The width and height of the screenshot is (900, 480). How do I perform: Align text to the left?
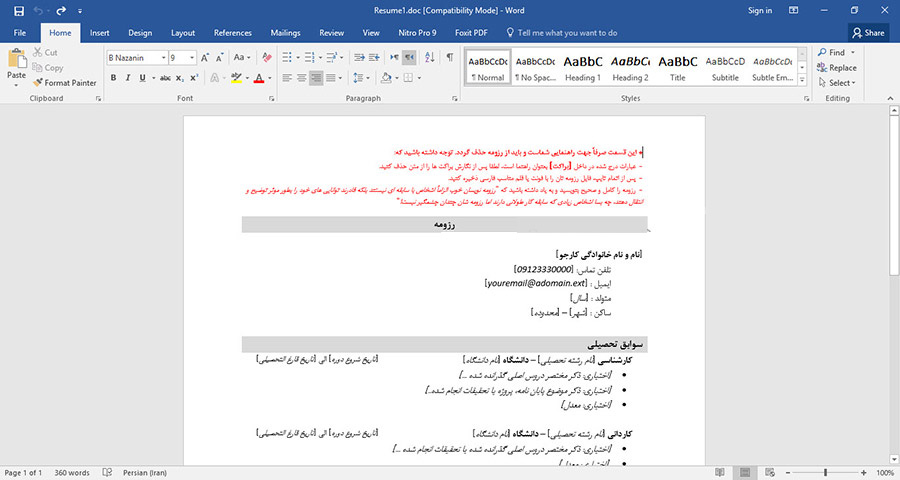(x=287, y=78)
